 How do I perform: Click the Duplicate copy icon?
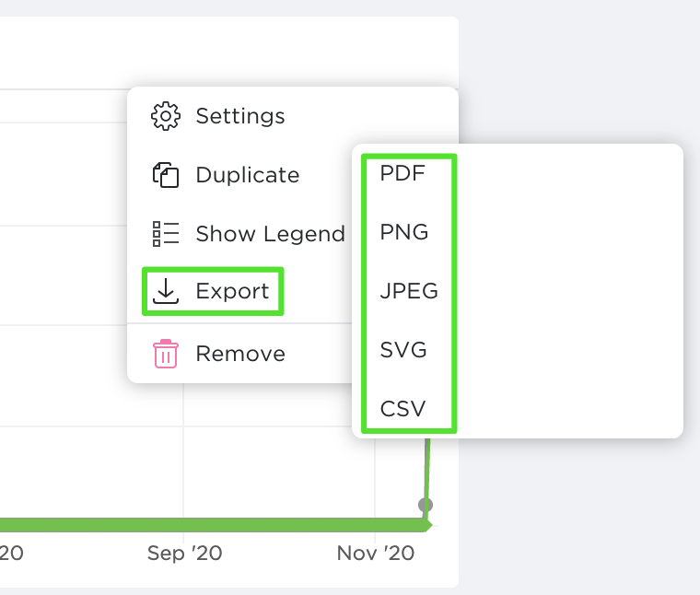pos(166,175)
